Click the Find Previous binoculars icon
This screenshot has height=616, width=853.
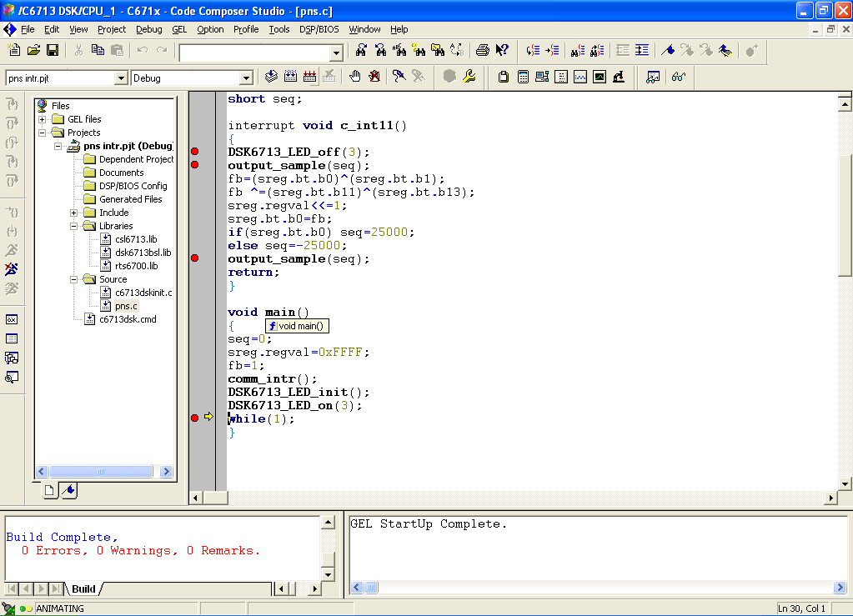click(380, 51)
